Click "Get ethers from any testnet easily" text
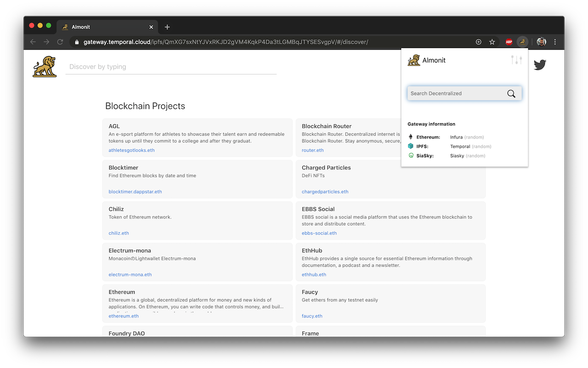Screen dimensions: 588x368 [340, 300]
